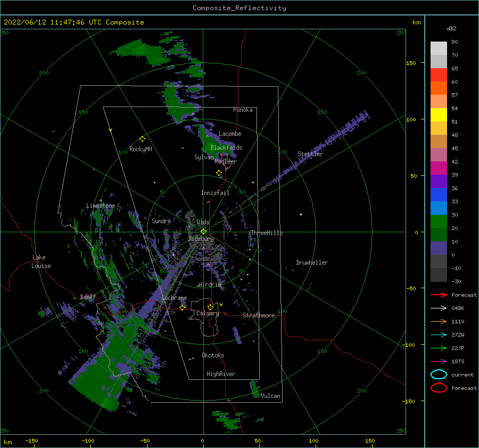Click the Calgary city label

pos(208,313)
